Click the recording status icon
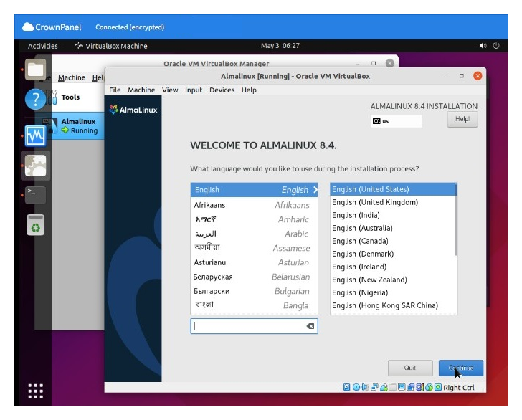The height and width of the screenshot is (420, 522). 411,387
